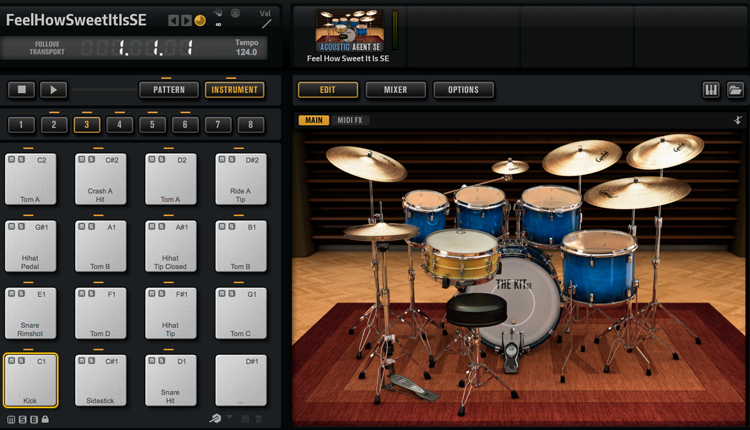Load next kit with the right arrow
Image resolution: width=750 pixels, height=430 pixels.
tap(187, 21)
